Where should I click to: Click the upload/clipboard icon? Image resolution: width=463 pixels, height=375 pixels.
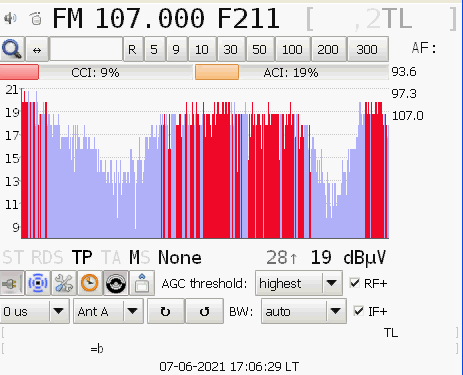point(142,283)
